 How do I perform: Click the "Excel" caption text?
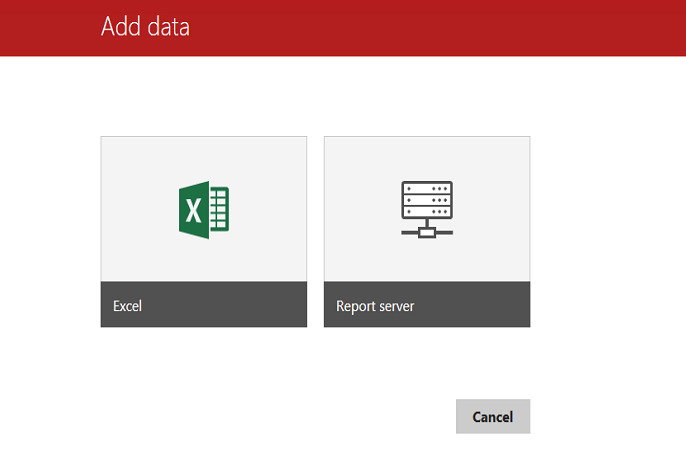[128, 306]
